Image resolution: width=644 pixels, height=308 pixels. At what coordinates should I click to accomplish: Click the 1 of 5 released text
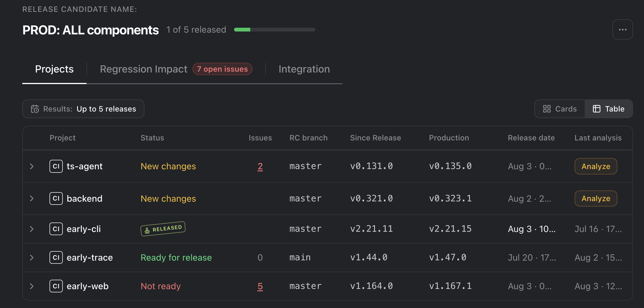tap(196, 29)
